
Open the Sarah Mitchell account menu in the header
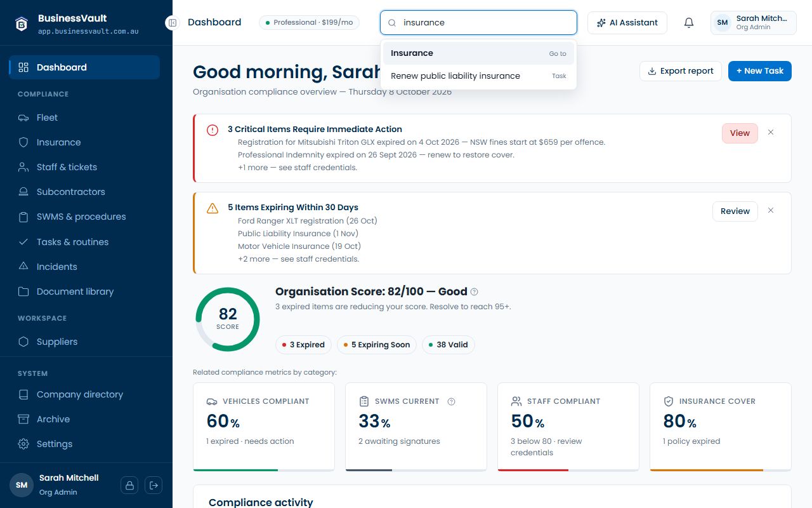coord(754,23)
